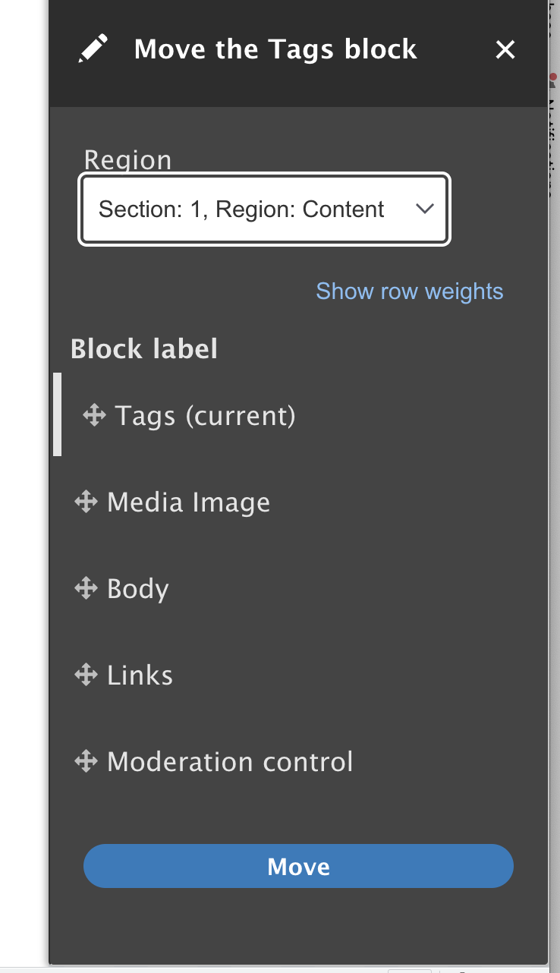Select the Moderation control block row
This screenshot has width=560, height=973.
(x=231, y=761)
